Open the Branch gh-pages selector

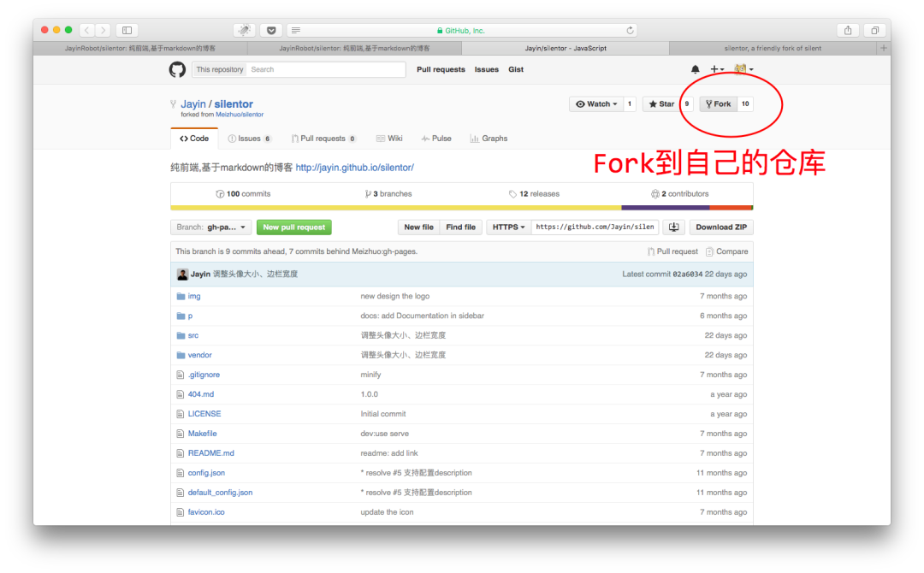211,227
